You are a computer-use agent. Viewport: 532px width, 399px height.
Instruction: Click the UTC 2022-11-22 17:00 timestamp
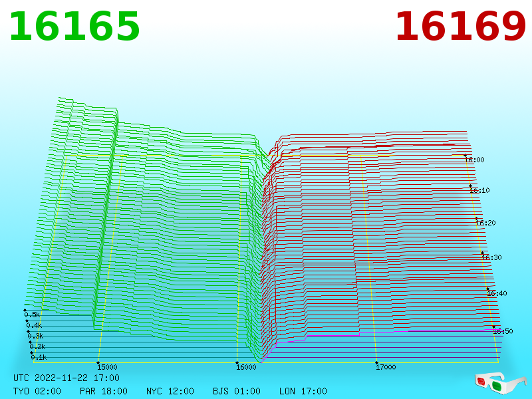(66, 378)
